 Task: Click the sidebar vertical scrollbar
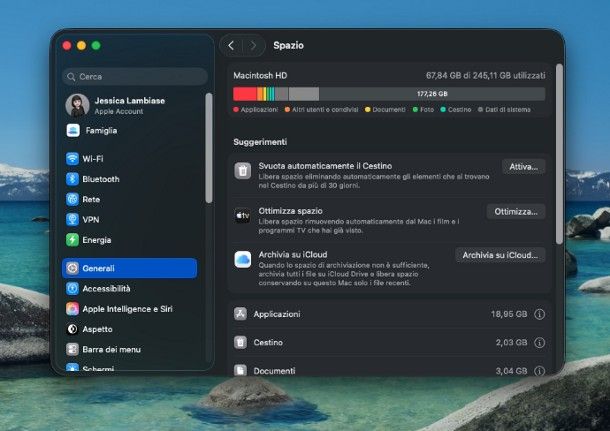(209, 148)
